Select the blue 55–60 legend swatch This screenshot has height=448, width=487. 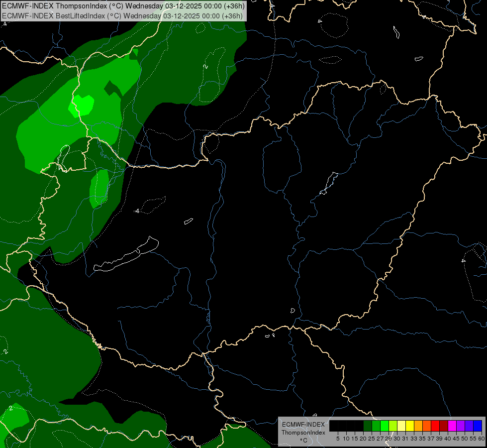478,426
